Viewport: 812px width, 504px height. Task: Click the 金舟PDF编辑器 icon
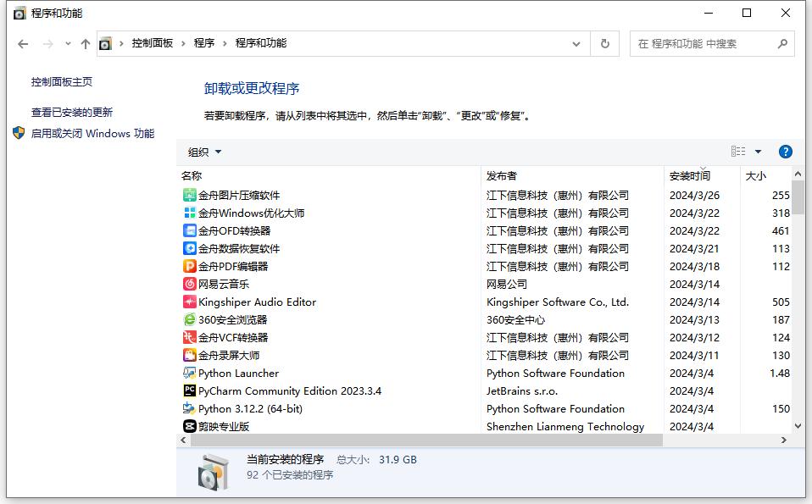coord(190,267)
